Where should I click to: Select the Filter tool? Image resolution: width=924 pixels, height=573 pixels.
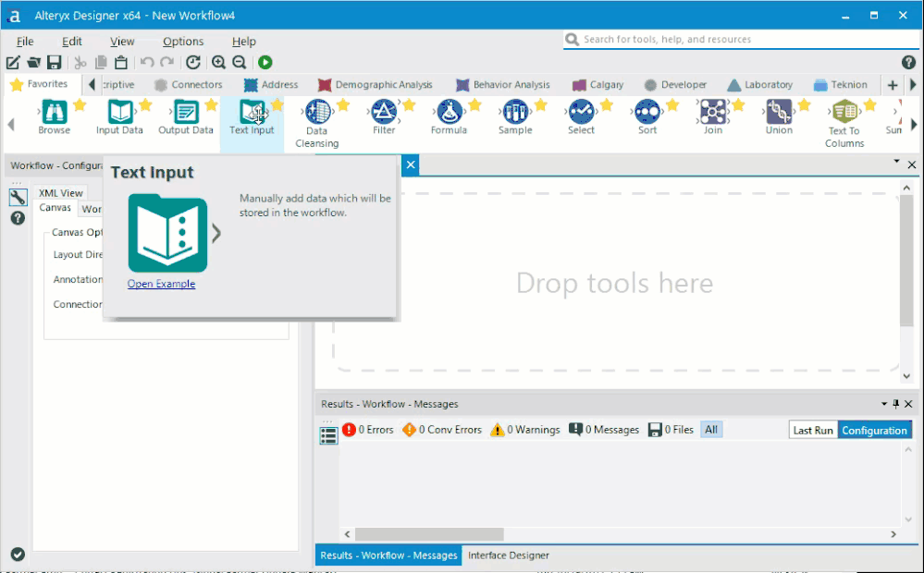point(384,112)
